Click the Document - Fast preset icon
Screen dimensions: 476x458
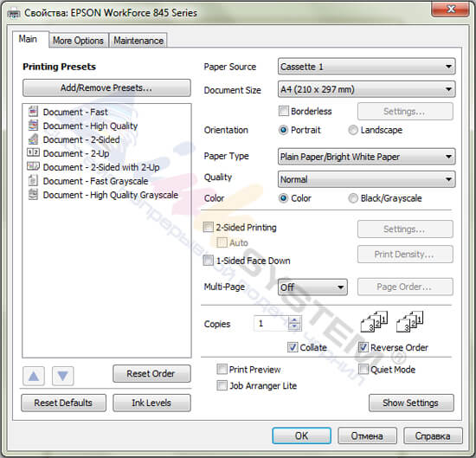tap(33, 112)
